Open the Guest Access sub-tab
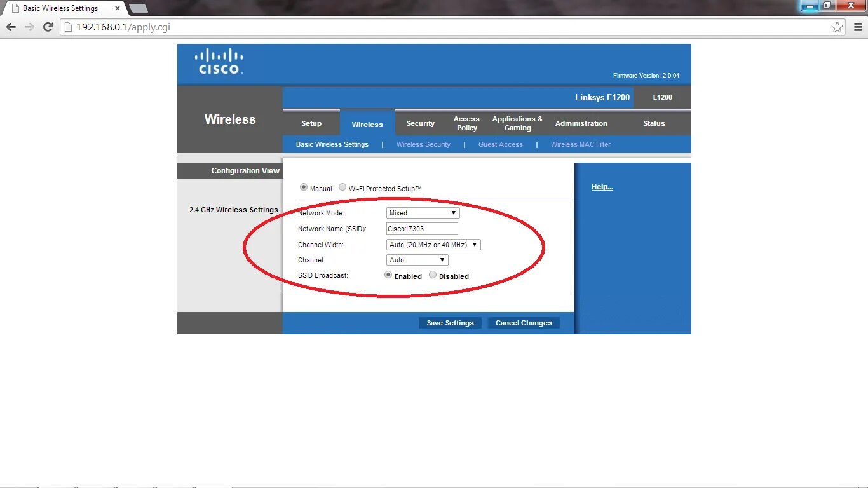 501,144
